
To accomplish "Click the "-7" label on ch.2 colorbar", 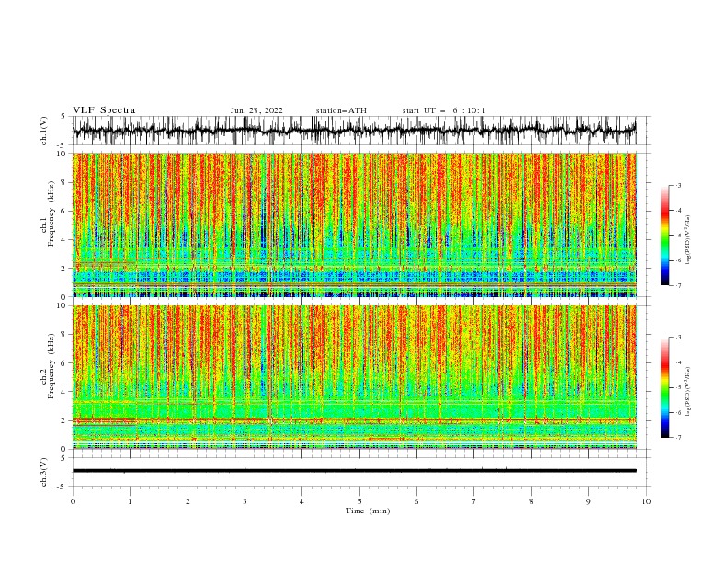I will click(x=677, y=437).
